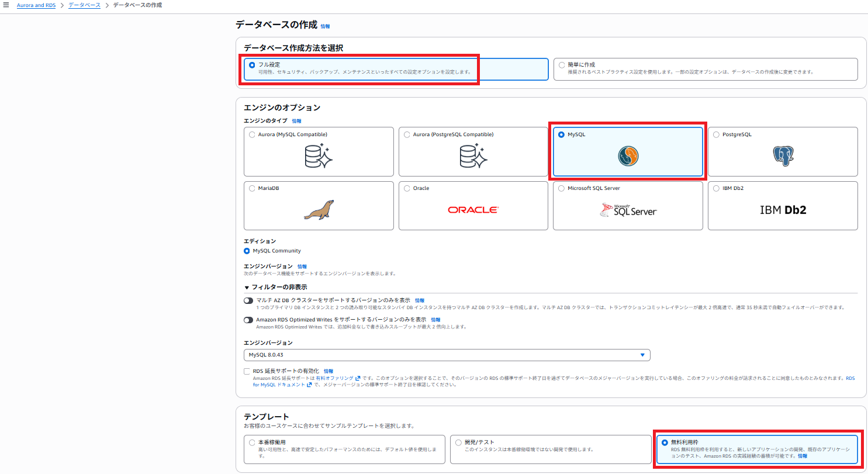Click the IBM Db2 logo
This screenshot has height=474, width=868.
(x=783, y=210)
